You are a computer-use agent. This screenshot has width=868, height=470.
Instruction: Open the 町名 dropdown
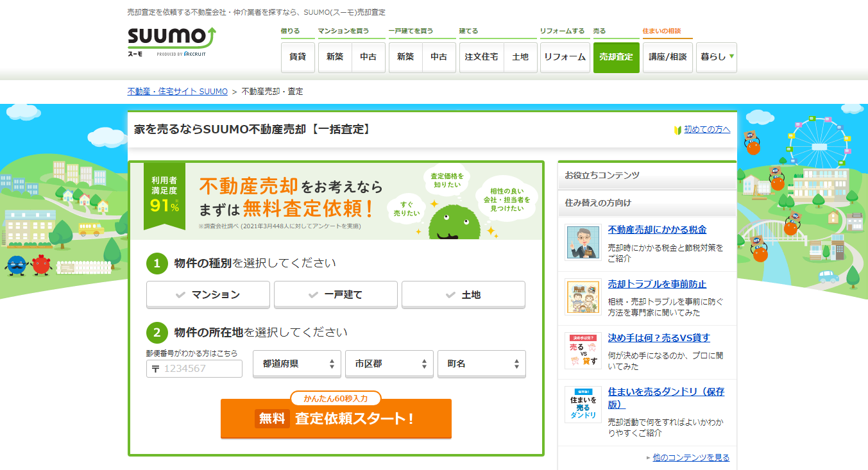click(482, 364)
